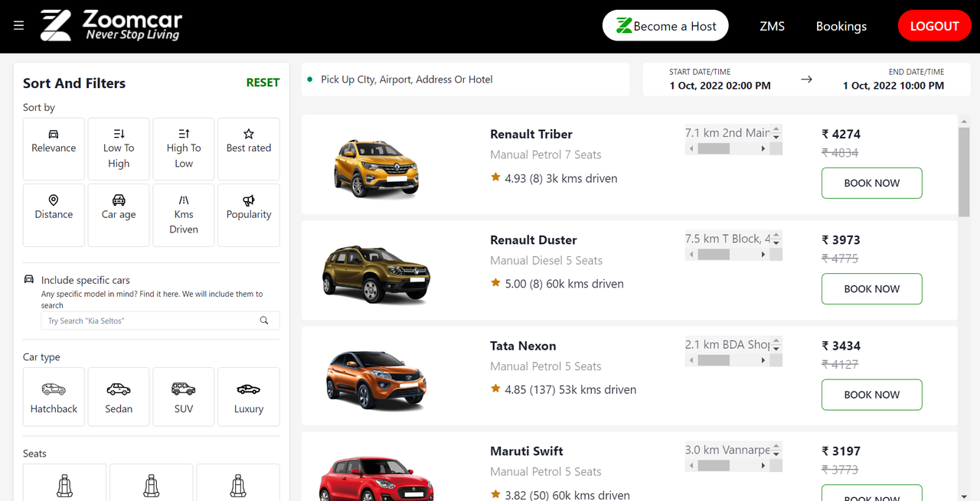Click the Renault Triber rating star
Screen dimensions: 980x501
[x=495, y=177]
